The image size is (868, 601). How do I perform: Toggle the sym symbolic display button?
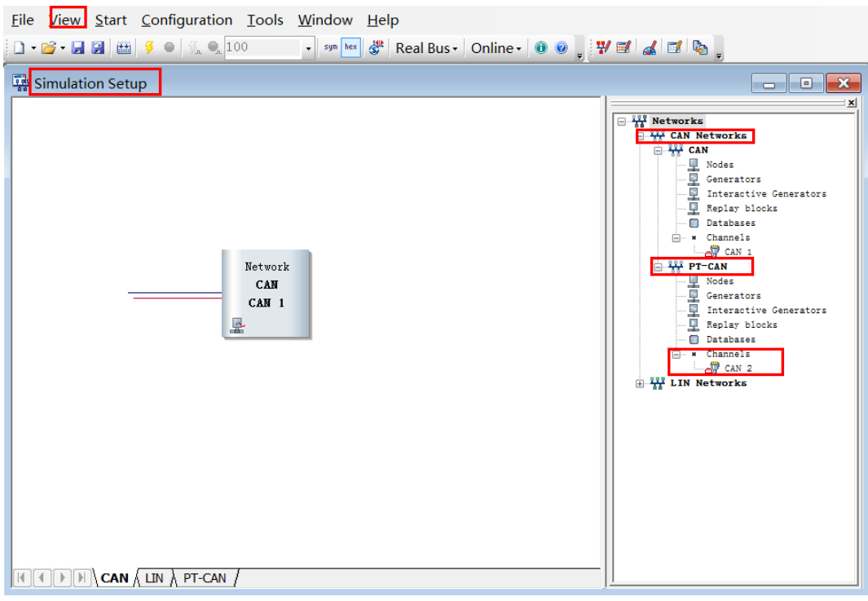click(x=330, y=48)
